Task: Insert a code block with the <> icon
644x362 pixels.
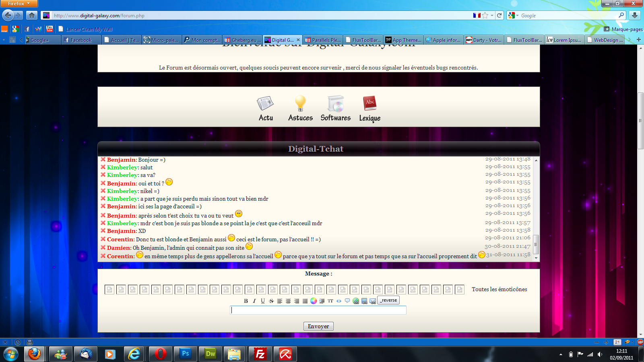Action: coord(339,300)
